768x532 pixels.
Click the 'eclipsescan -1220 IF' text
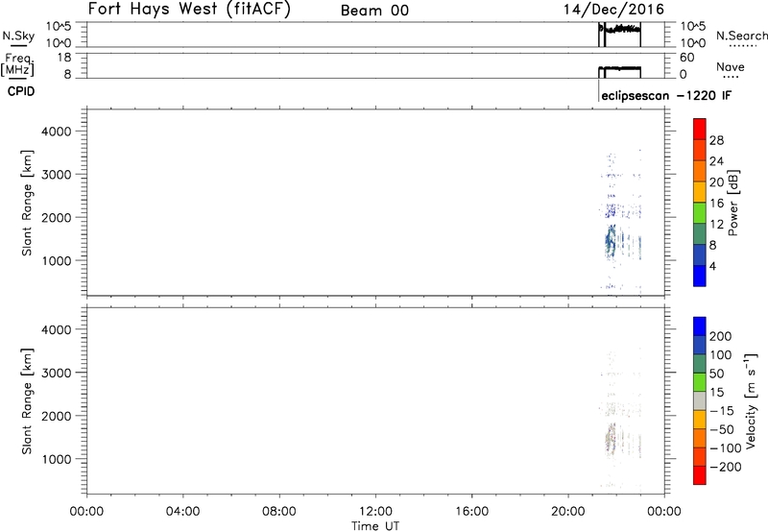[666, 95]
